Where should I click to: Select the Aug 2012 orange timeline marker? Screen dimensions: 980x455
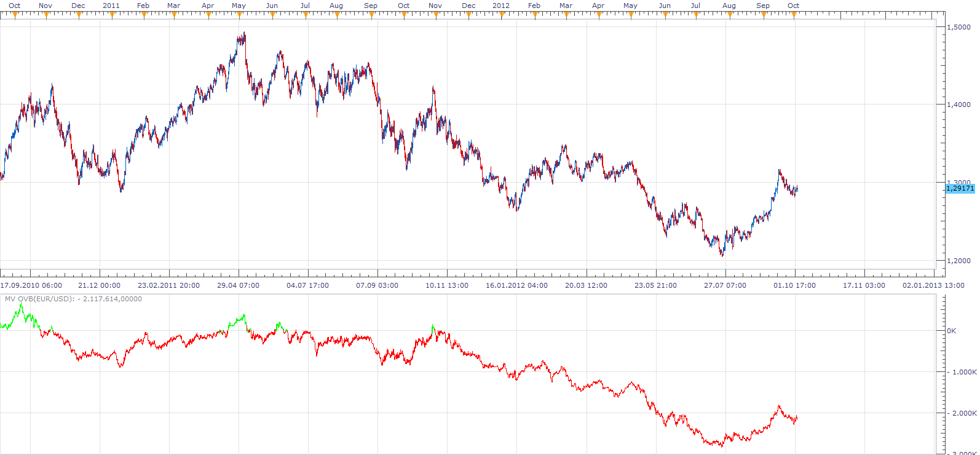click(730, 15)
